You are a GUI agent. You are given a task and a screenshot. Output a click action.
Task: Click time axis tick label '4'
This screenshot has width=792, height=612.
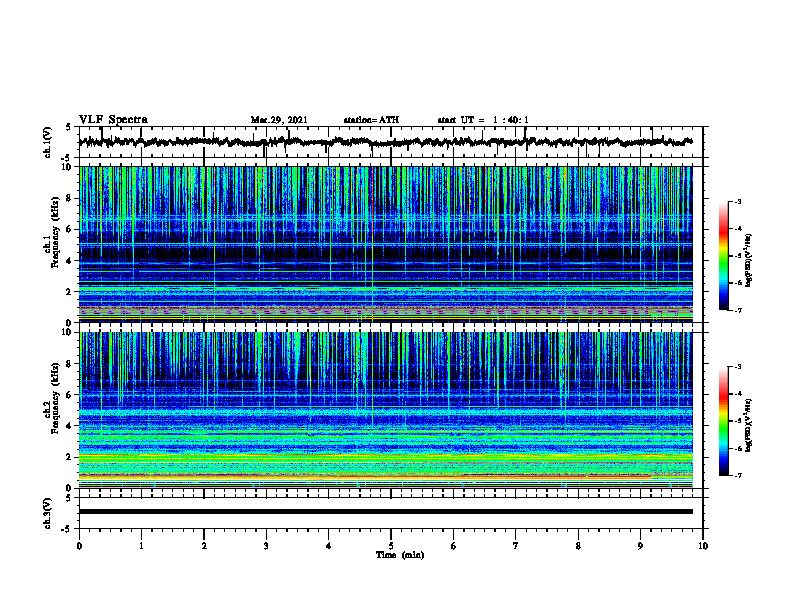[x=329, y=546]
